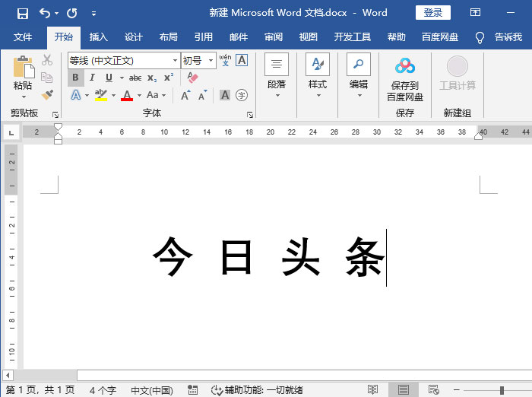This screenshot has width=532, height=397.
Task: Click the Text Effects blue A icon
Action: click(x=76, y=95)
